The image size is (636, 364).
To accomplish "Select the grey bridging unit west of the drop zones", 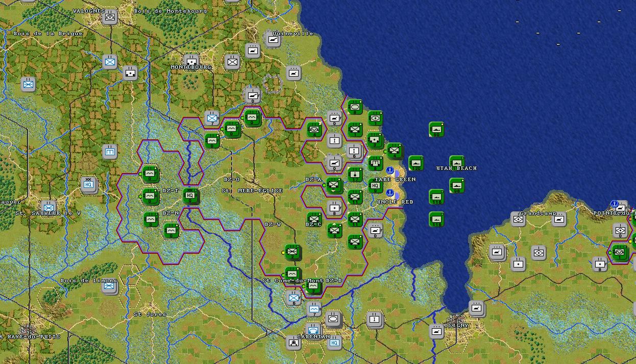I will click(110, 152).
